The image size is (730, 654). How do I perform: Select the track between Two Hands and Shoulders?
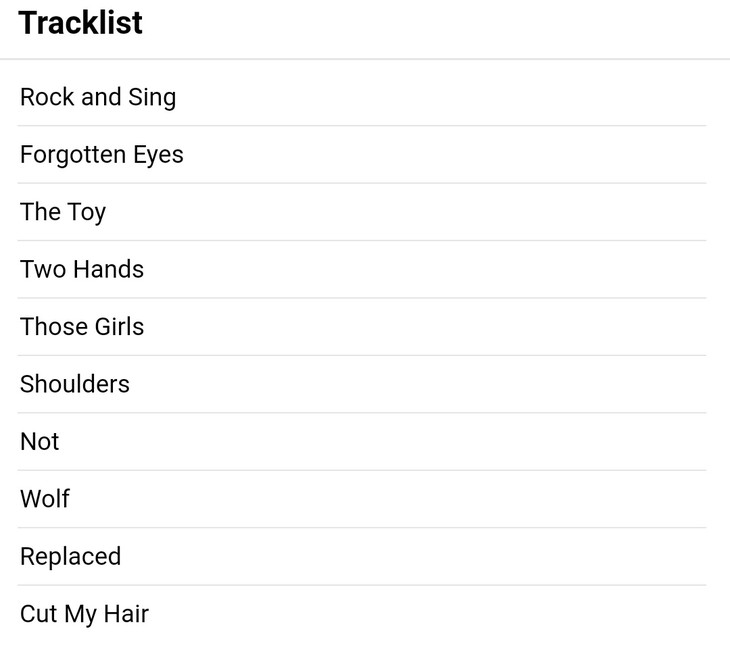click(82, 327)
